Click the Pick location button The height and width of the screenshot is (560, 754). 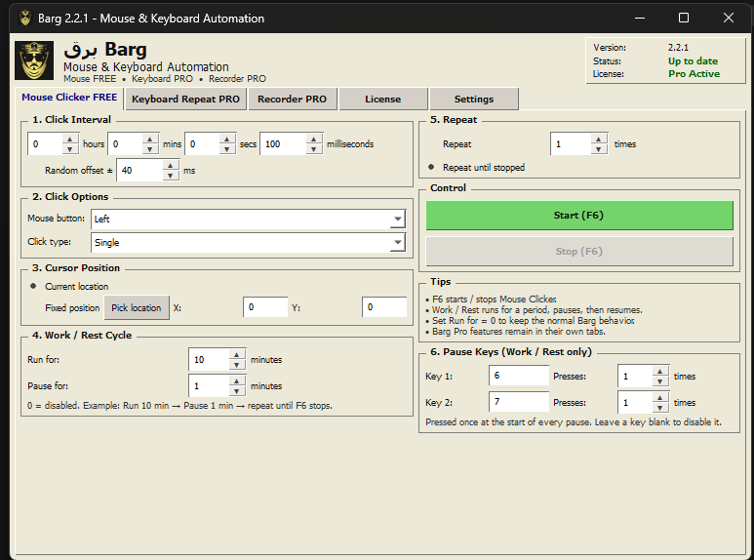coord(137,308)
